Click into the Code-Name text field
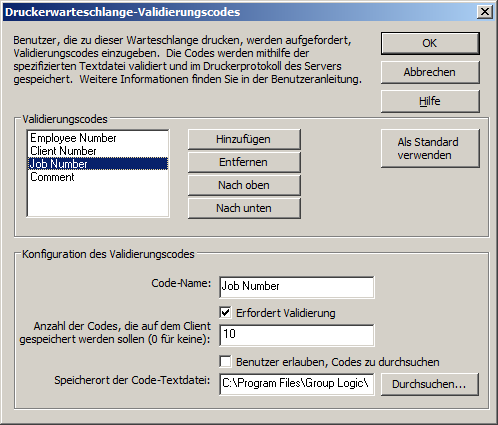The image size is (498, 425). pos(297,287)
